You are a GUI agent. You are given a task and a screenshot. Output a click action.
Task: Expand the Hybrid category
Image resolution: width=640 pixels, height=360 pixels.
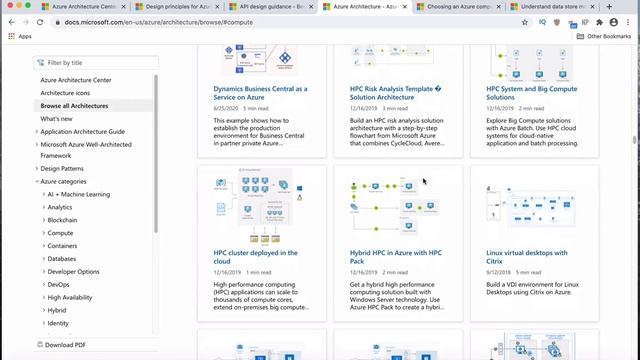click(44, 310)
